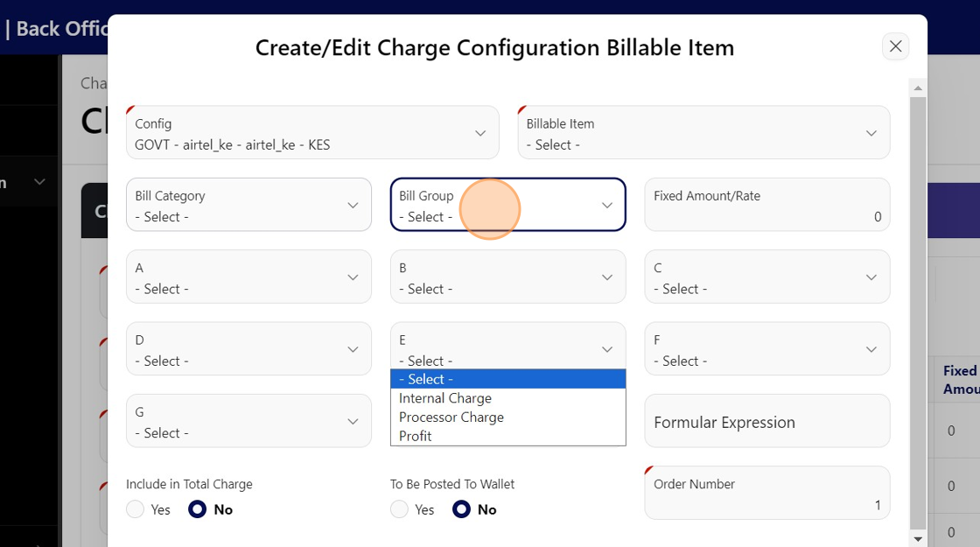Open the Bill Category dropdown
Viewport: 980px width, 547px height.
(x=248, y=205)
